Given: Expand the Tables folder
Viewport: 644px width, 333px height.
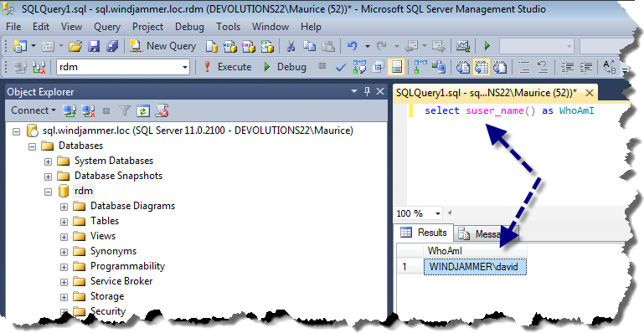Looking at the screenshot, I should pos(64,222).
